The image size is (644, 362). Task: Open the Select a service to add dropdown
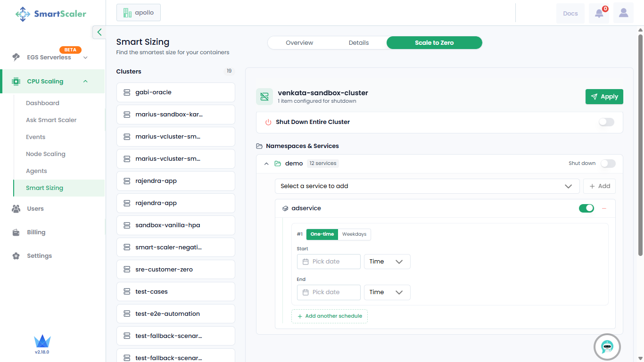tap(427, 186)
